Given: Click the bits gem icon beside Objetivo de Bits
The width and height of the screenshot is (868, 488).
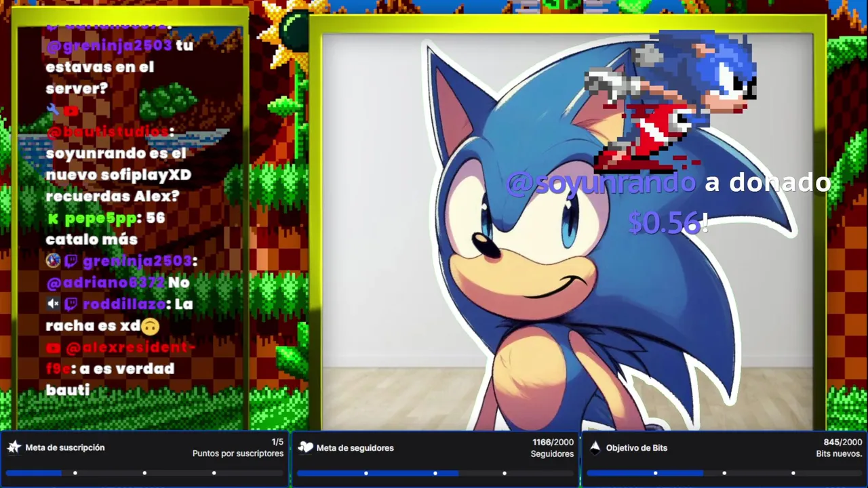Looking at the screenshot, I should [595, 447].
